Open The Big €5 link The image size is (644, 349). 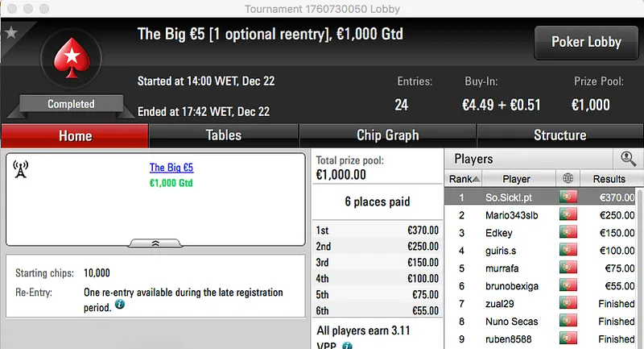pyautogui.click(x=171, y=168)
